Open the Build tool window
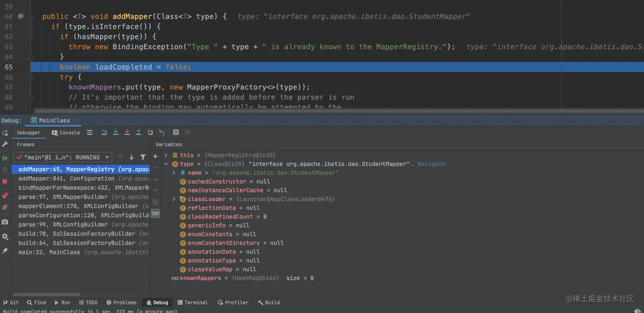 (x=269, y=303)
